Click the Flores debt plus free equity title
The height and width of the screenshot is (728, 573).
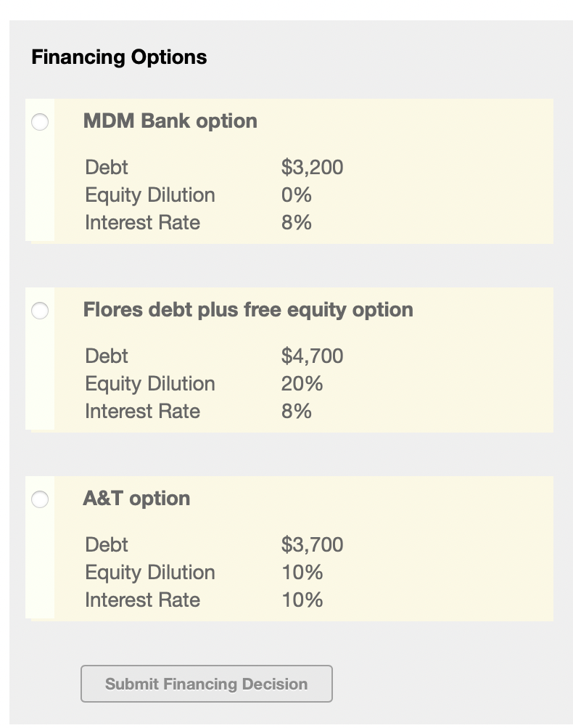point(248,309)
